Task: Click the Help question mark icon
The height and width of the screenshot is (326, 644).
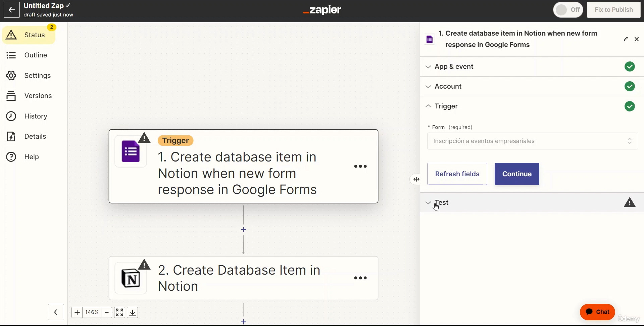Action: 11,157
